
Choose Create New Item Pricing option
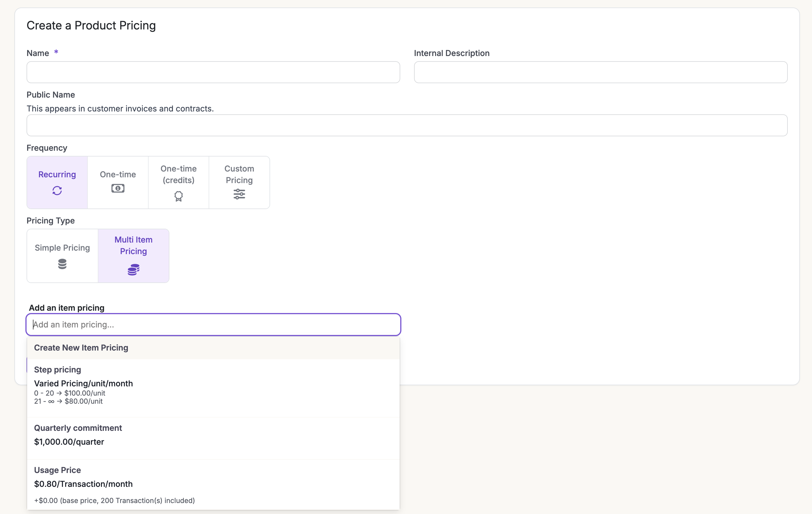pos(81,348)
